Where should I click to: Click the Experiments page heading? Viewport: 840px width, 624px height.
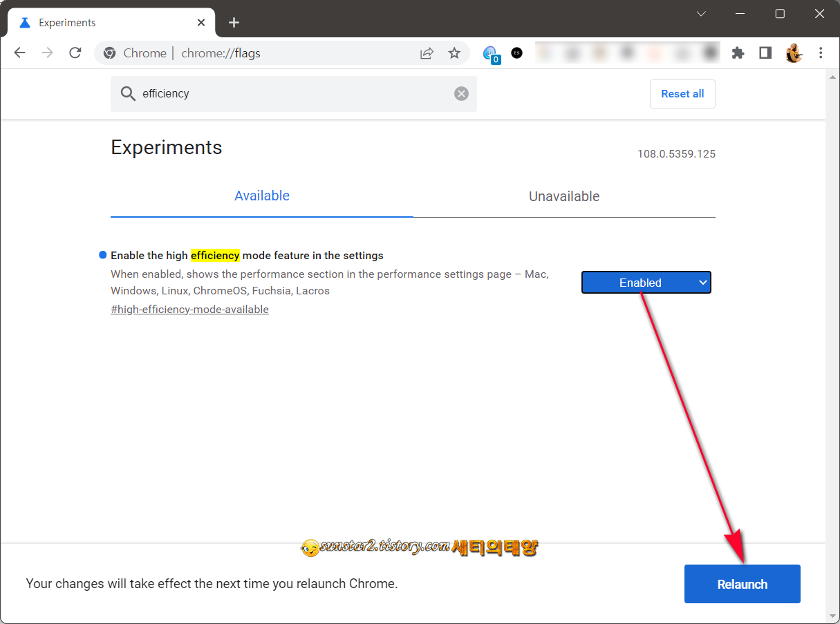point(167,148)
